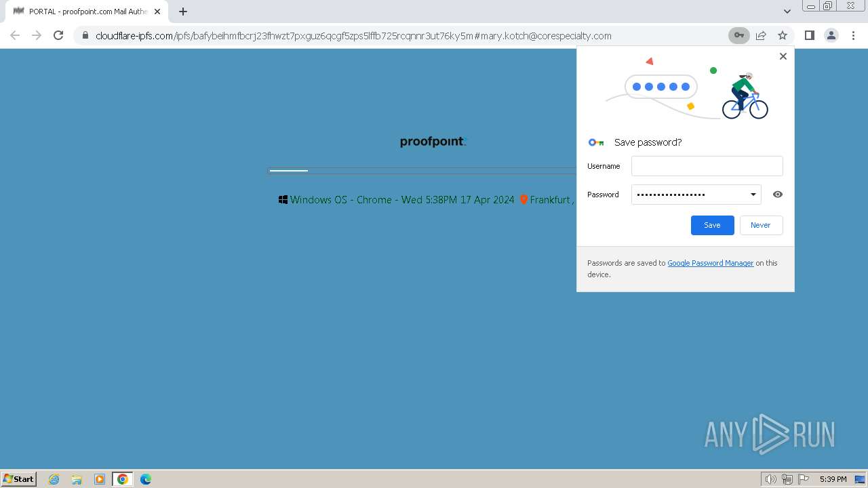This screenshot has width=868, height=488.
Task: Click the proofpoint logo
Action: 433,142
